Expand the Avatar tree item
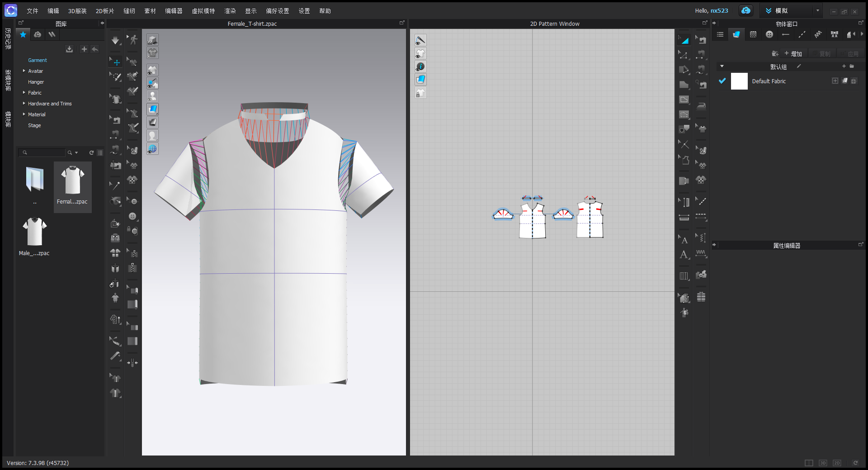The width and height of the screenshot is (868, 470). [24, 71]
